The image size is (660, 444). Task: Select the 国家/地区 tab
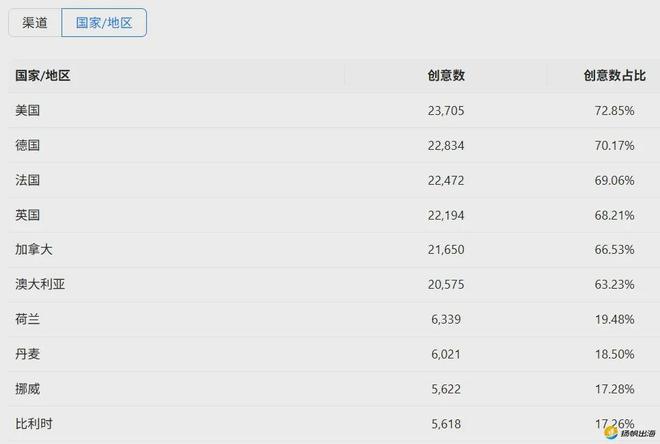coord(104,22)
